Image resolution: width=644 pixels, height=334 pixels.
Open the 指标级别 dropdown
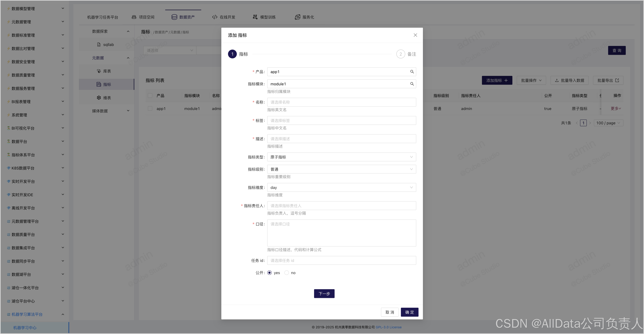[342, 169]
